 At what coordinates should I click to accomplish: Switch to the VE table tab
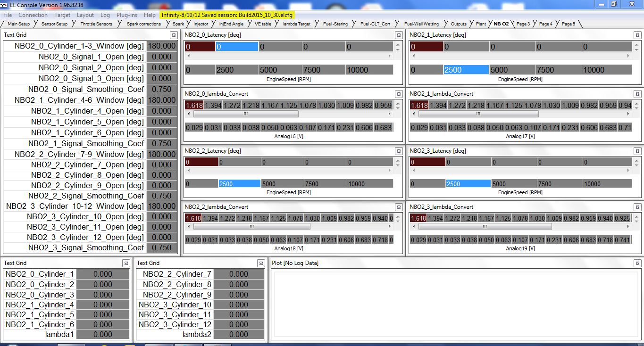click(x=263, y=24)
